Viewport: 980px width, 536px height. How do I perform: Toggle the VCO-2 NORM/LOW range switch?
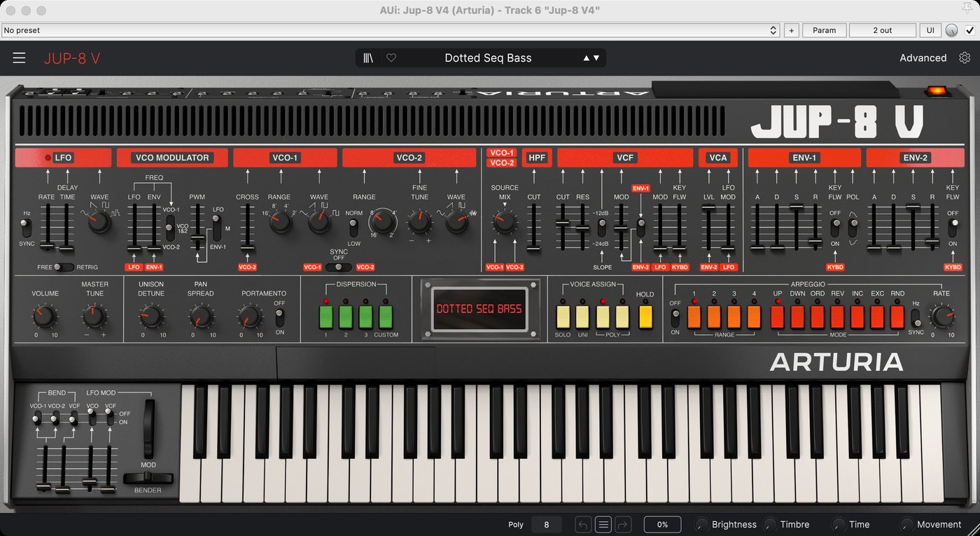[353, 227]
